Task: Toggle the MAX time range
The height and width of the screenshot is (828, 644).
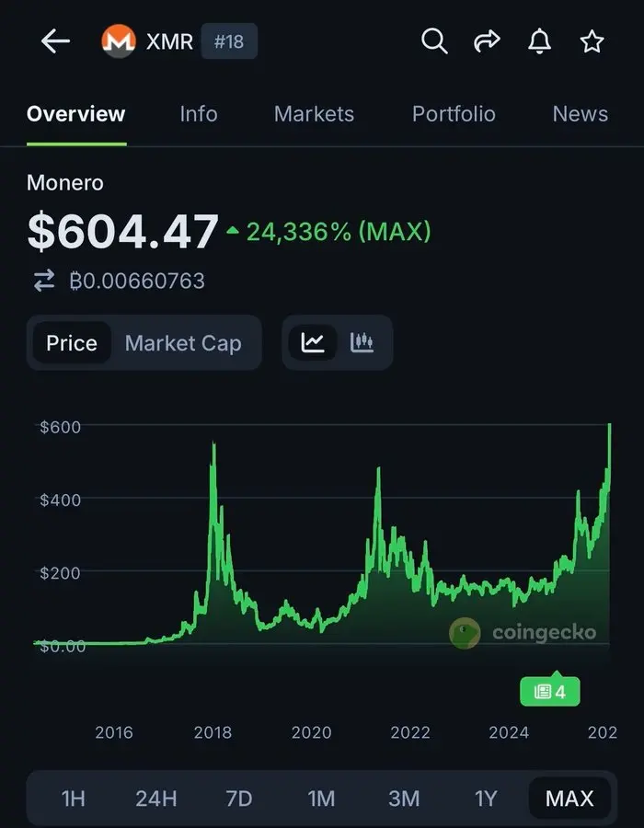Action: point(569,799)
